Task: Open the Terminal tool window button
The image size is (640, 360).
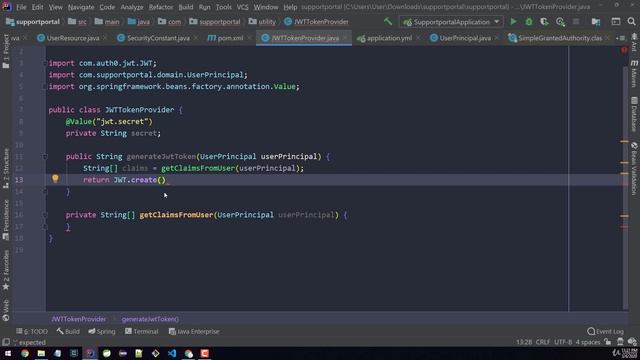Action: pos(142,331)
